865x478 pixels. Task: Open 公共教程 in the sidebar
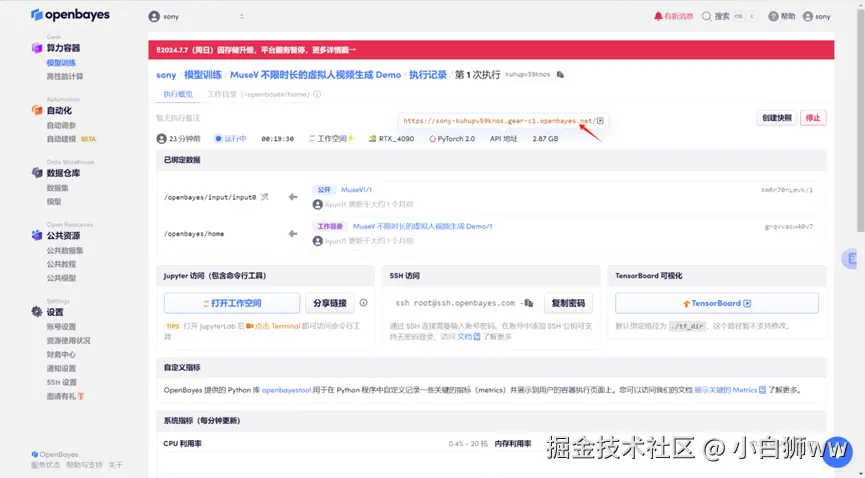pyautogui.click(x=61, y=264)
